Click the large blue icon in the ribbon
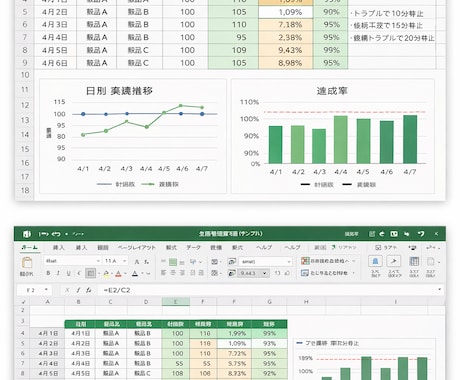Image resolution: width=460 pixels, height=380 pixels. pyautogui.click(x=375, y=262)
